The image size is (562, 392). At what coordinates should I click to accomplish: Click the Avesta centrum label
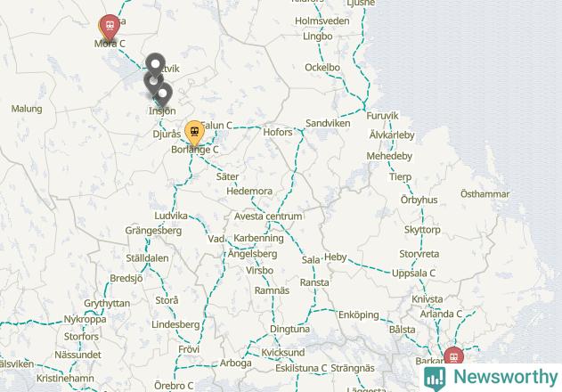pyautogui.click(x=268, y=216)
